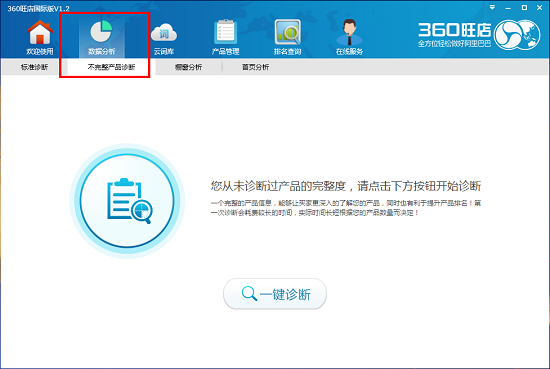Start diagnosis with 一键诊断 button
This screenshot has width=550, height=369.
point(275,294)
